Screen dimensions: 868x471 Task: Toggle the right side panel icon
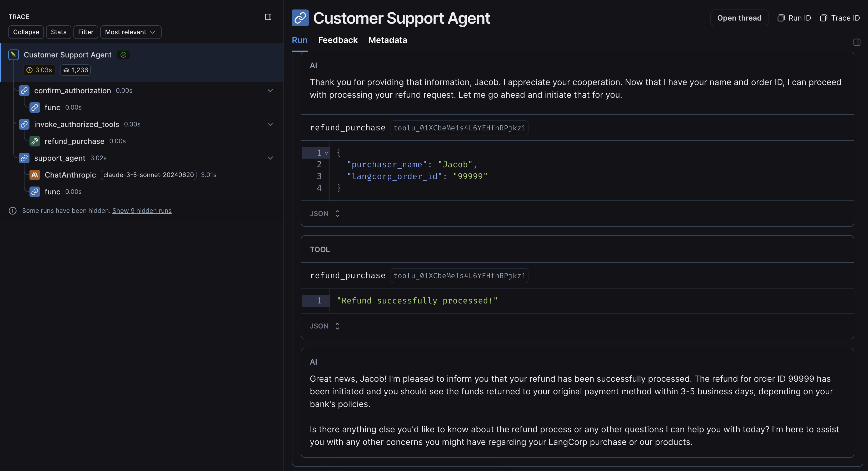856,42
